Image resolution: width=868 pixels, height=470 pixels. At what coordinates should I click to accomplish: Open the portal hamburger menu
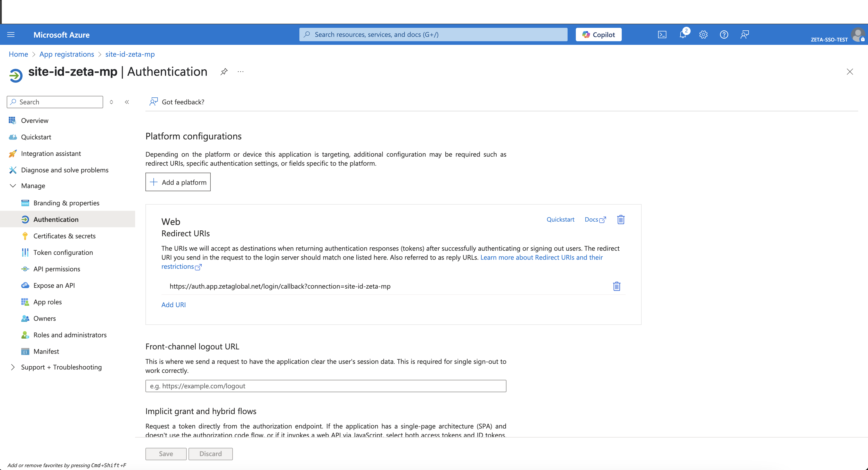click(11, 34)
